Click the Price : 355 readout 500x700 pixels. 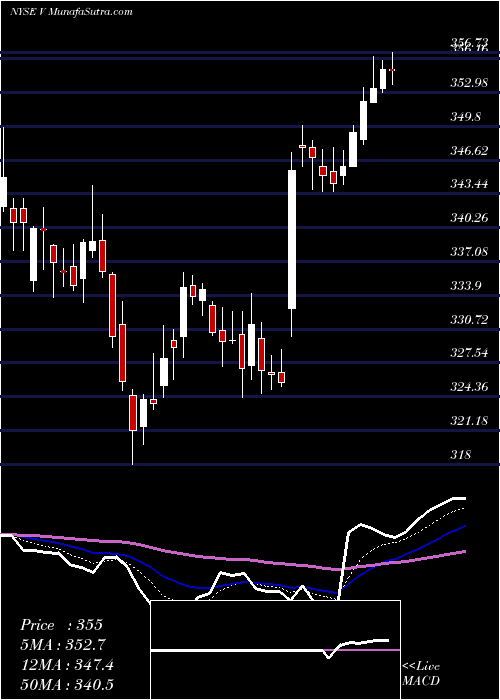[62, 625]
